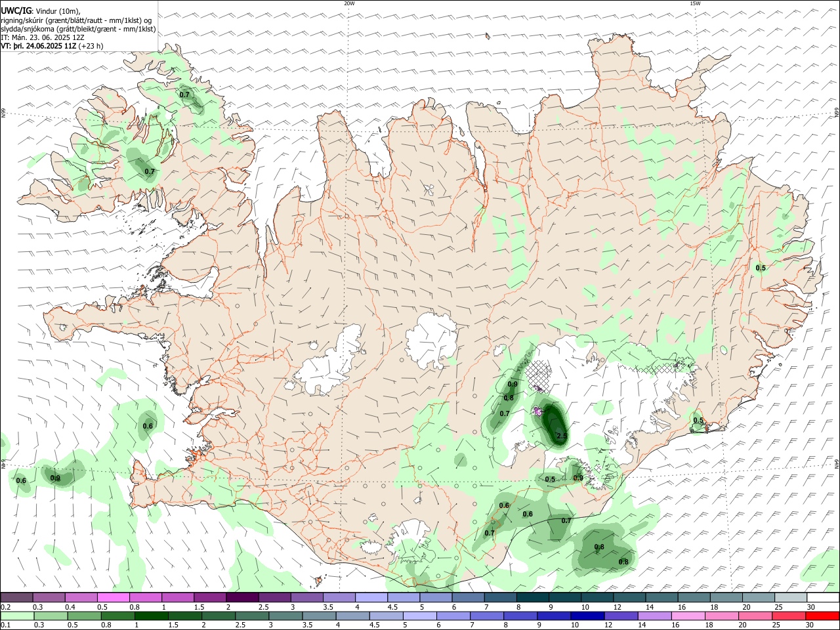840x630 pixels.
Task: Pick the light lilac 14 rain legend swatch
Action: 655,616
